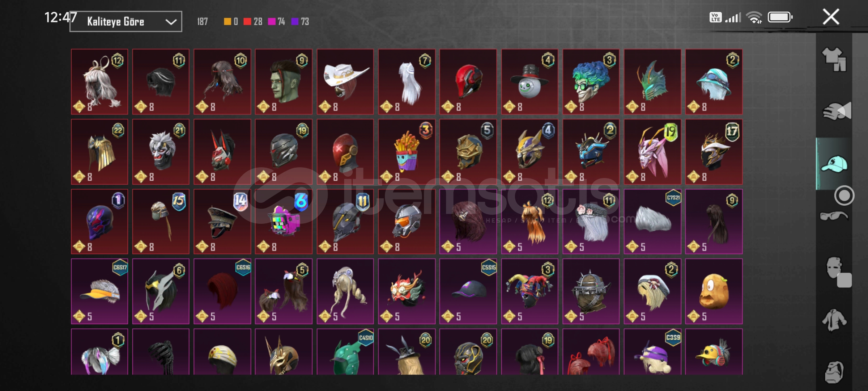
Task: Open the backpack category icon at bottom
Action: tap(834, 372)
